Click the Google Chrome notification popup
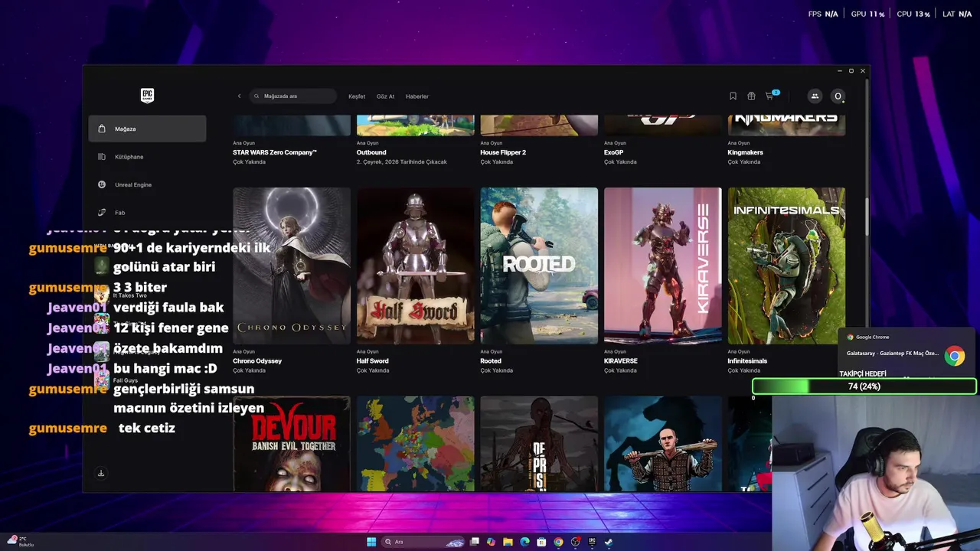The width and height of the screenshot is (980, 551). pos(906,354)
